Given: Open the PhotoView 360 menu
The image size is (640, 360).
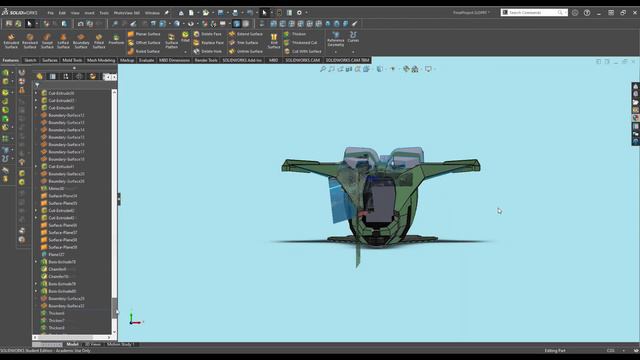Looking at the screenshot, I should click(127, 13).
